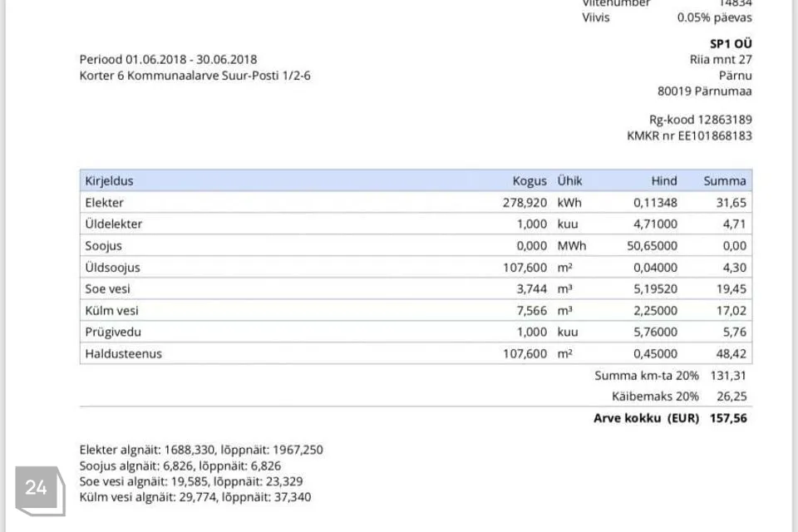The height and width of the screenshot is (532, 798).
Task: Click the KMKR nr EE101868183 text
Action: [x=689, y=135]
